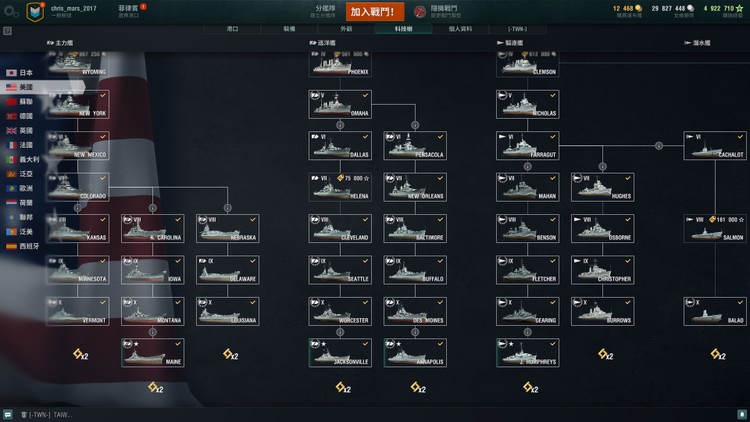Click the x2 research bonus under Maine
This screenshot has height=422, width=750.
click(156, 388)
